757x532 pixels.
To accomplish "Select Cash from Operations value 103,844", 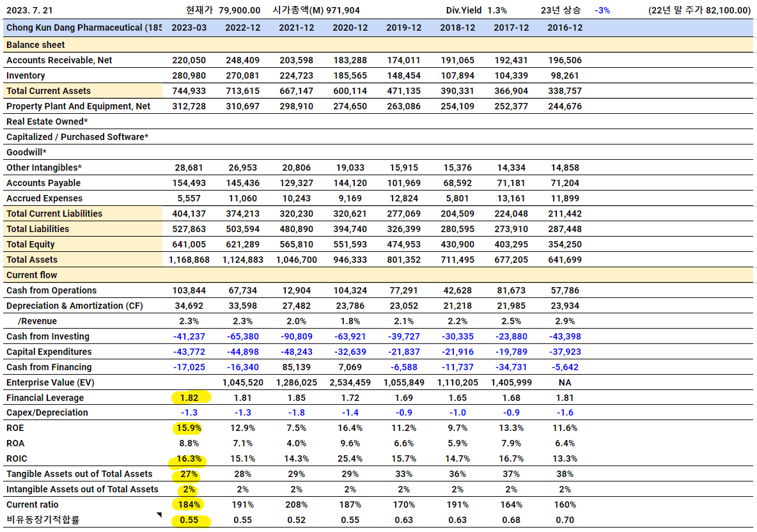I will (189, 290).
